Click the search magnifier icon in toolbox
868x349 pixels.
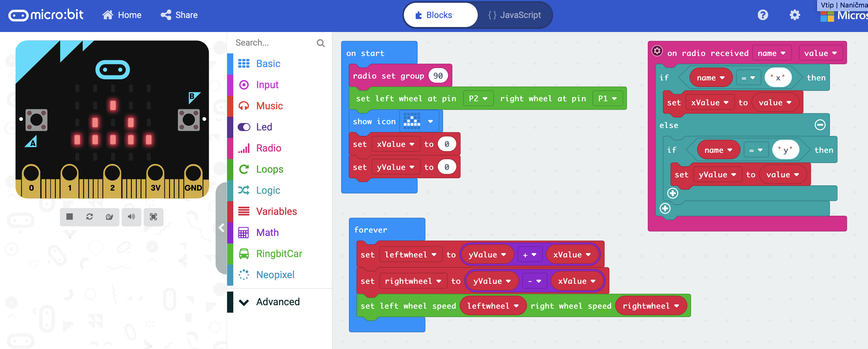pos(320,43)
